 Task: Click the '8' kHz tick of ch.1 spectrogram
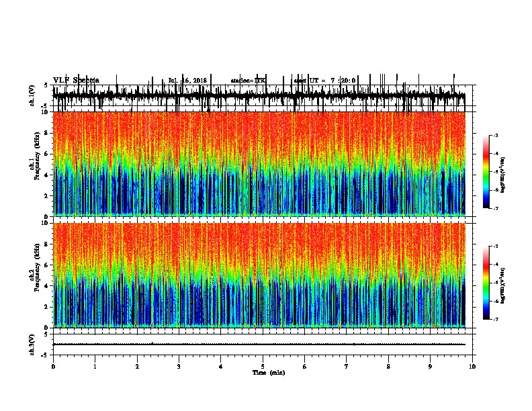click(47, 133)
